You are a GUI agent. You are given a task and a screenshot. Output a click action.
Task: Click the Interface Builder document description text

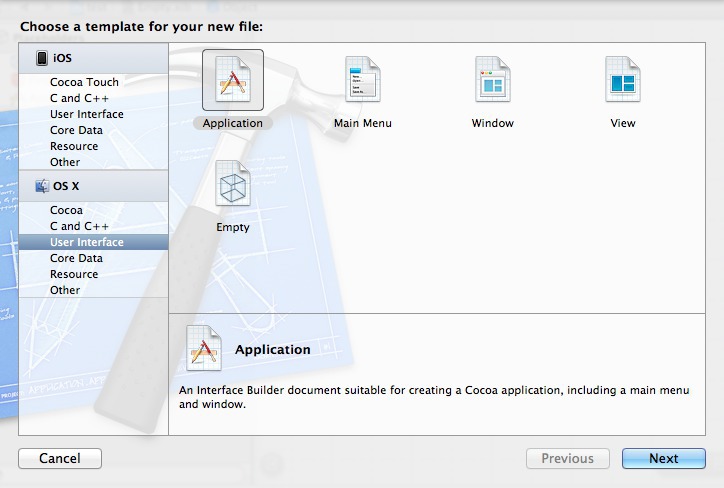point(434,397)
